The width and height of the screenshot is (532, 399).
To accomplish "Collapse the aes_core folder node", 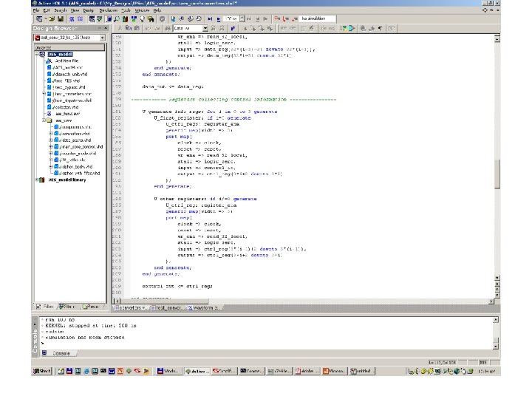I will point(44,120).
